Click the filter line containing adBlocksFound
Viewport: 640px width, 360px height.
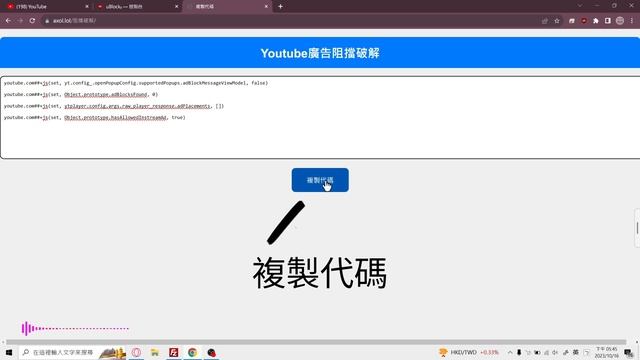click(81, 94)
